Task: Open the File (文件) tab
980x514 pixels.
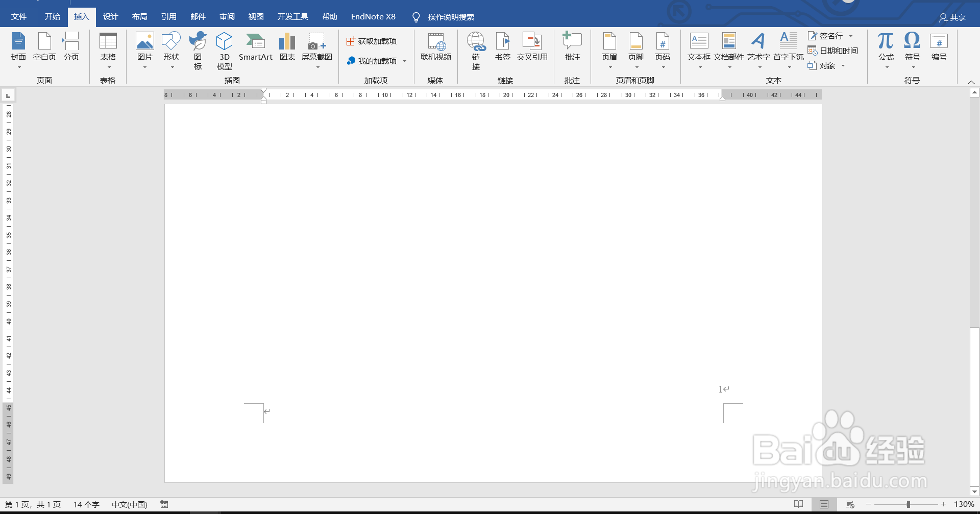Action: [x=19, y=17]
